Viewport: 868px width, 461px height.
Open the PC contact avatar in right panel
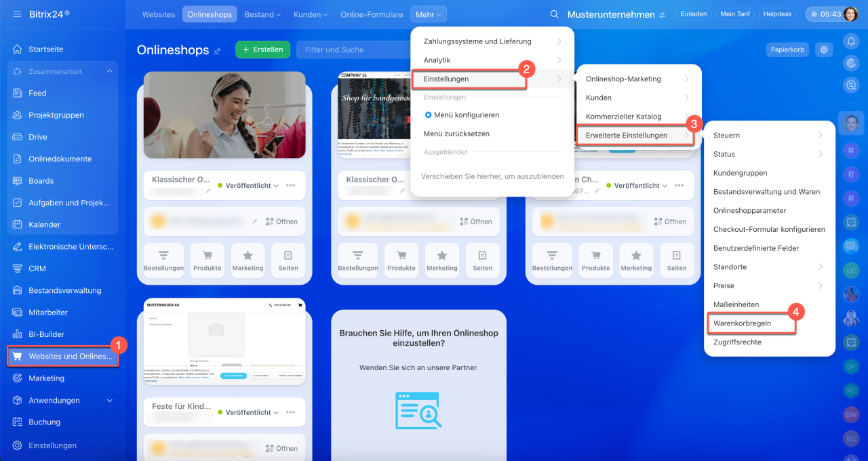850,390
